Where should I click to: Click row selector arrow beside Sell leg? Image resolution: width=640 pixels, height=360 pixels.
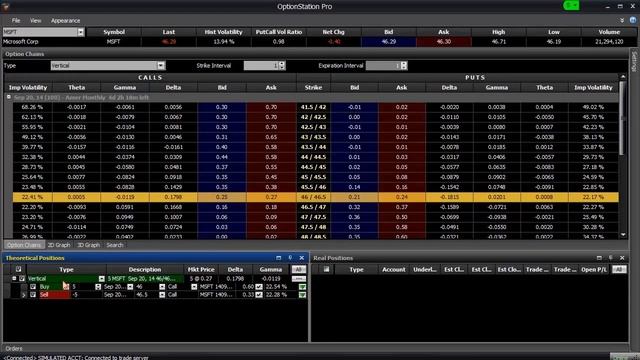(24, 295)
